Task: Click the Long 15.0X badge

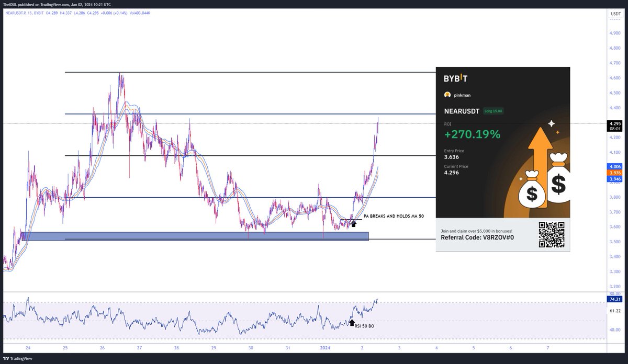Action: point(492,111)
